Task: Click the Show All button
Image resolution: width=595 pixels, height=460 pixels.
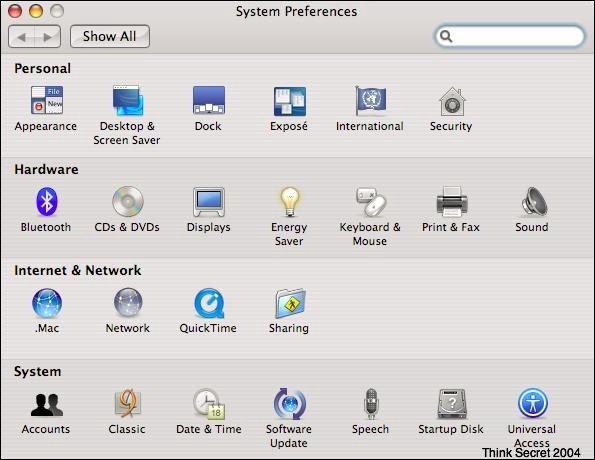Action: pos(110,36)
